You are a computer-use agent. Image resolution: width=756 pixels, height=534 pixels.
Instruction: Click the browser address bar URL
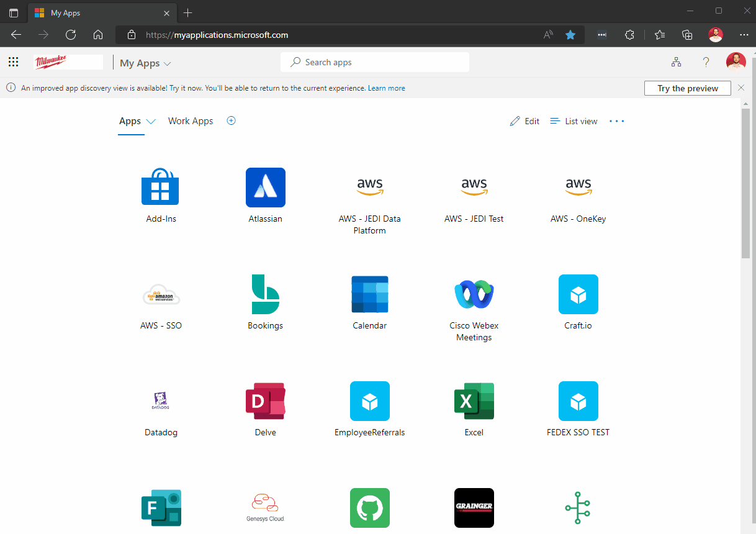pos(217,35)
